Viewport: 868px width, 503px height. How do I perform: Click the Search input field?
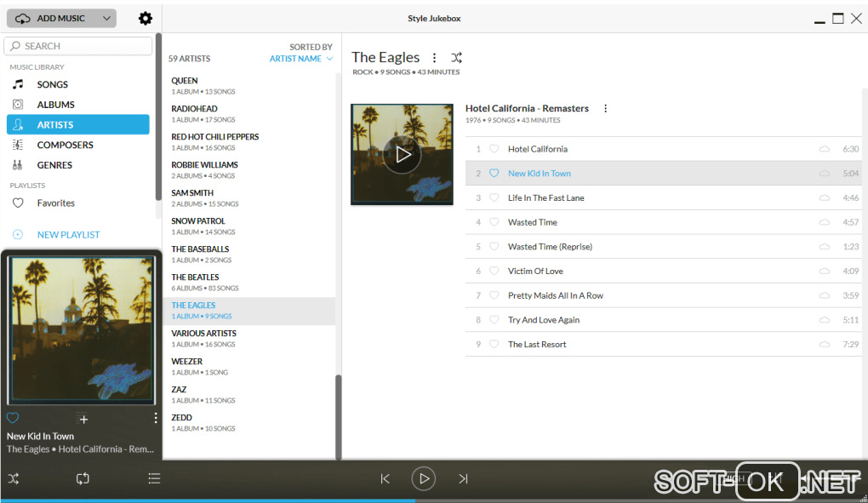coord(78,46)
